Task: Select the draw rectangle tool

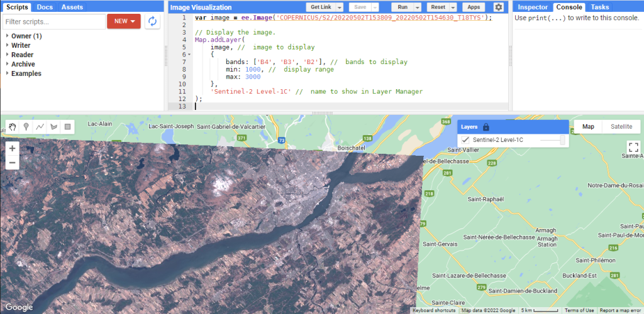Action: tap(68, 127)
